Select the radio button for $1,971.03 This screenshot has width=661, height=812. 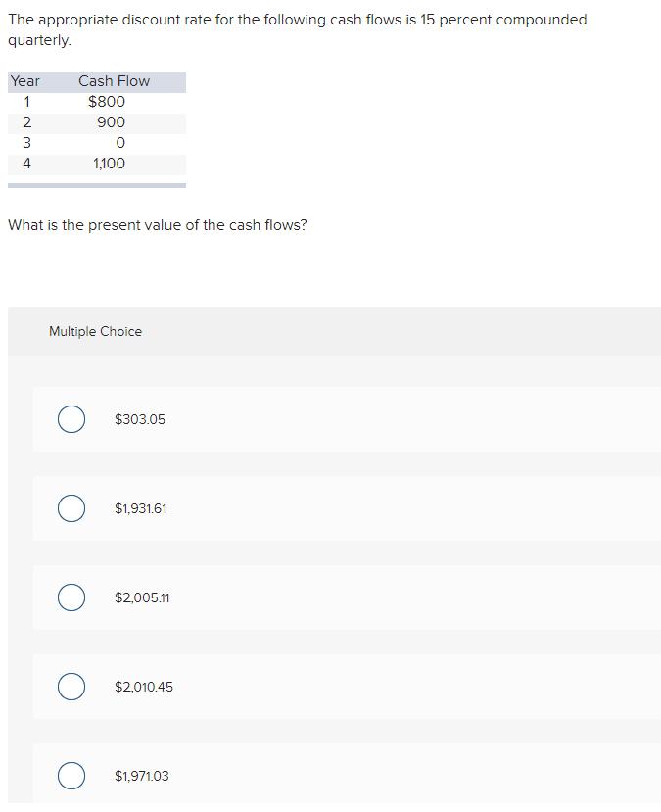(x=71, y=776)
